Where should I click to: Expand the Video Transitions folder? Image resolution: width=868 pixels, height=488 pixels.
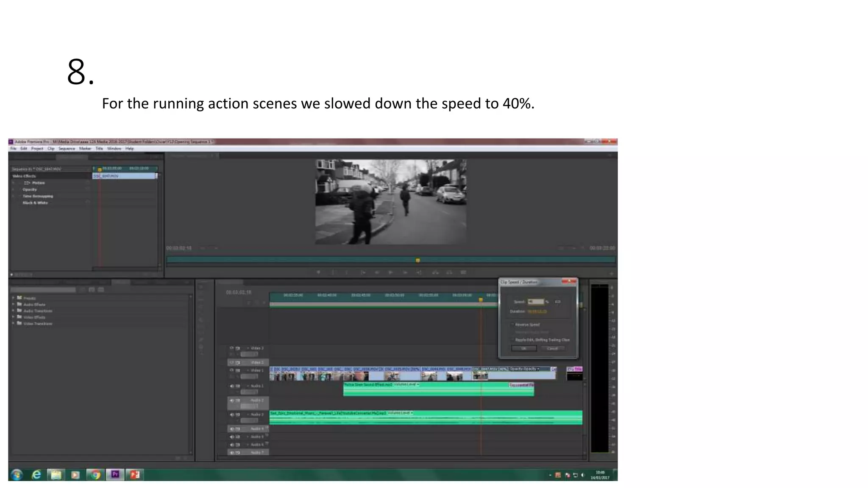coord(13,323)
